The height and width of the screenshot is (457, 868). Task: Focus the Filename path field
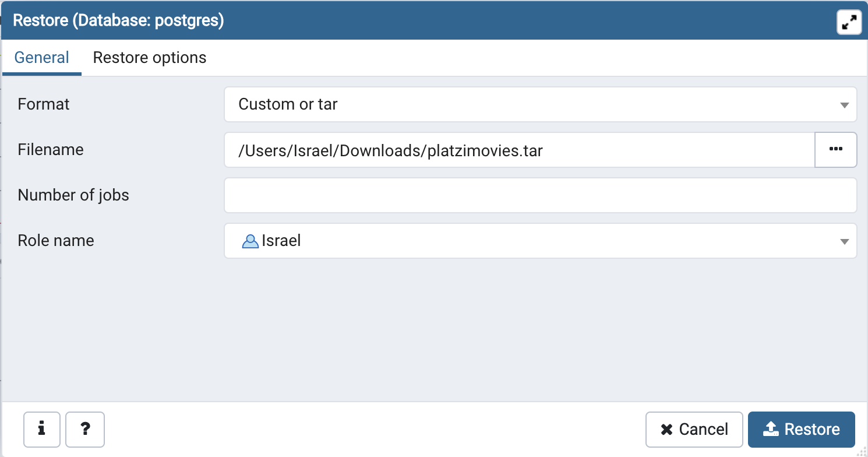pyautogui.click(x=519, y=150)
